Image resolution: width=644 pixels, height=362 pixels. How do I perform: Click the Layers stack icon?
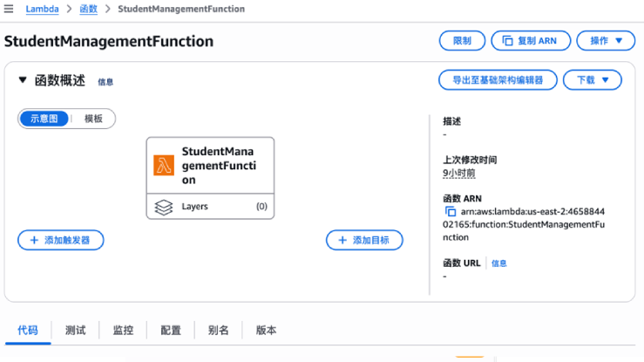164,208
